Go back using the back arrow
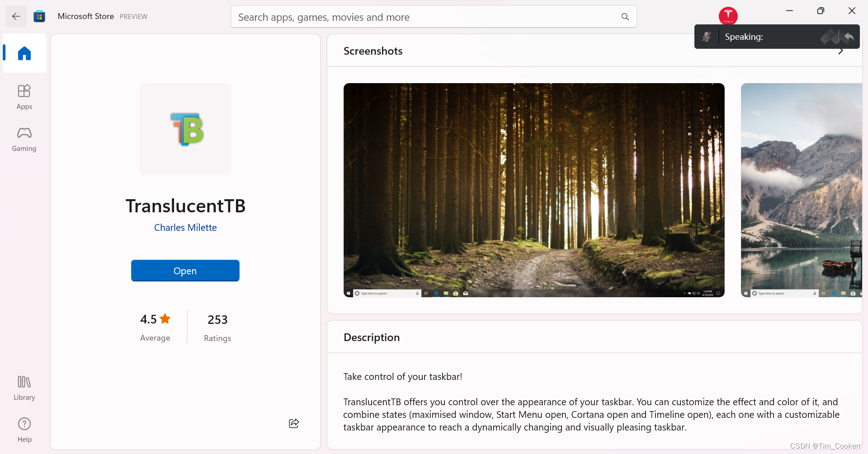 (x=16, y=17)
